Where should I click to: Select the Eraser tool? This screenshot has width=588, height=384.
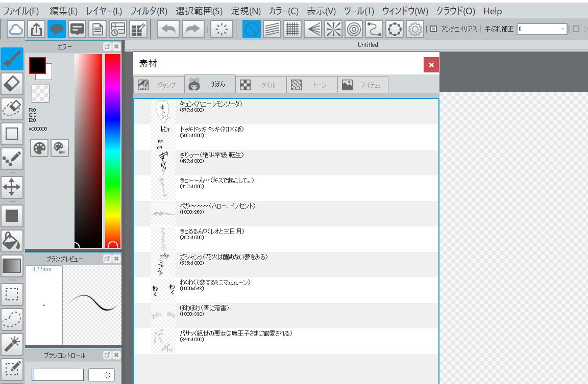pos(11,84)
